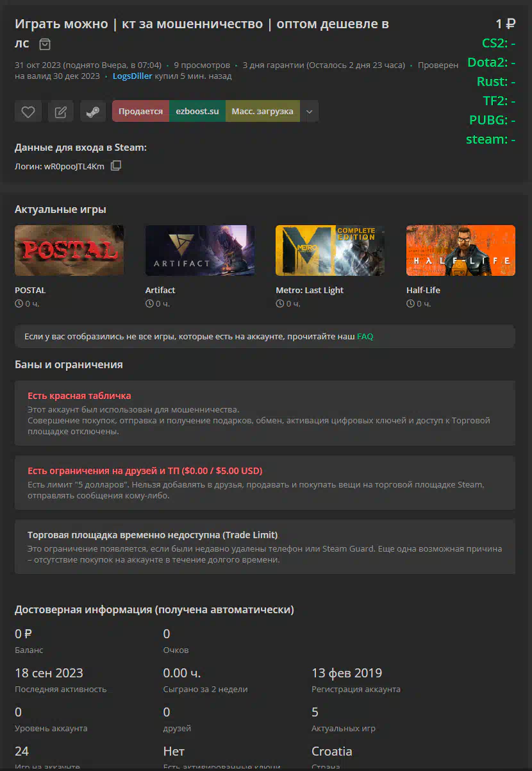Click the 'Достоверная информация (получена автоматически)' heading
The image size is (532, 771).
[154, 610]
